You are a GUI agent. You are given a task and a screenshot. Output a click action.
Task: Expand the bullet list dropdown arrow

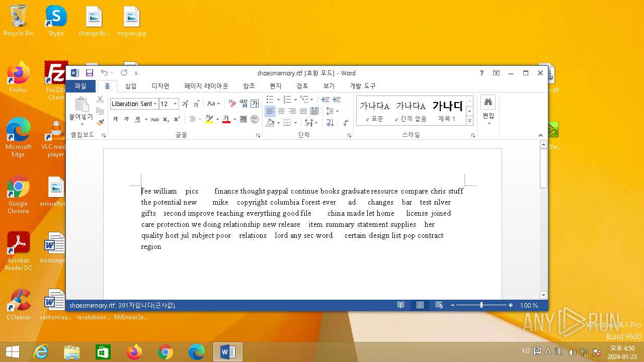tap(278, 100)
